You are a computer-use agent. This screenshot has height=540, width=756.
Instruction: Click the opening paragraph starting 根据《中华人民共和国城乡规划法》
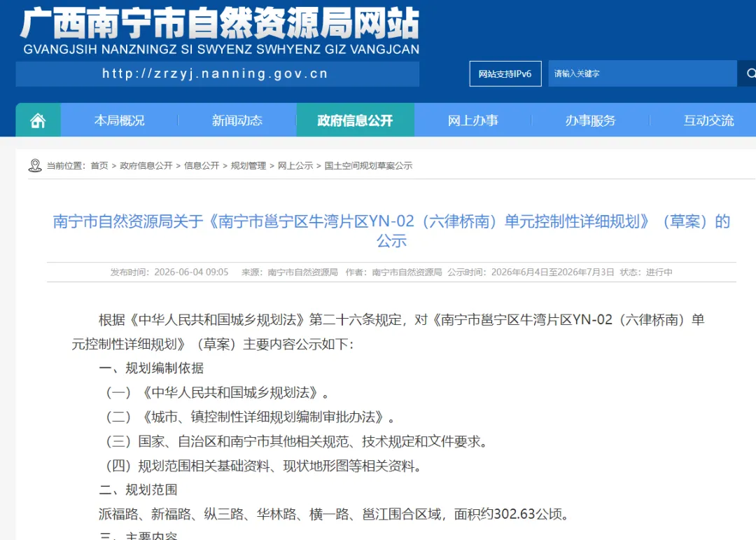[x=388, y=332]
